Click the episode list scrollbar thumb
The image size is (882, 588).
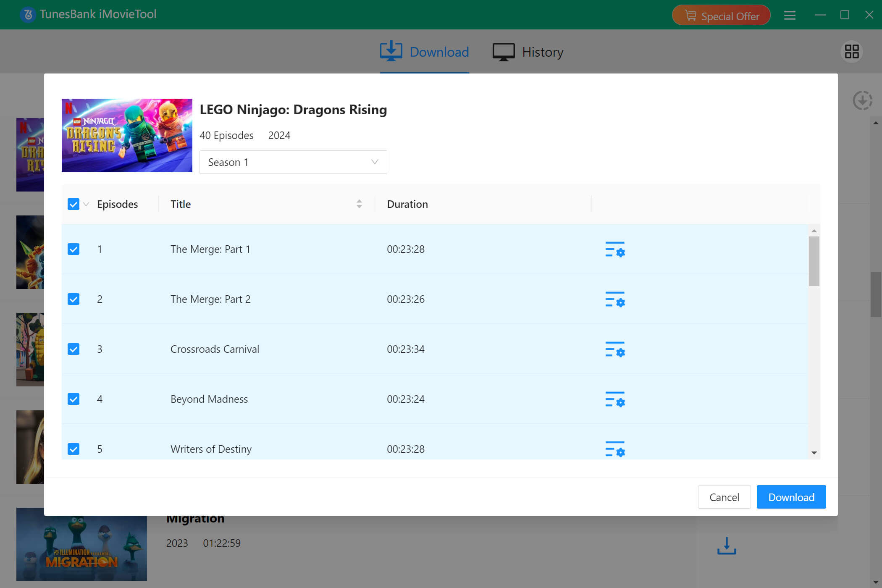[814, 261]
